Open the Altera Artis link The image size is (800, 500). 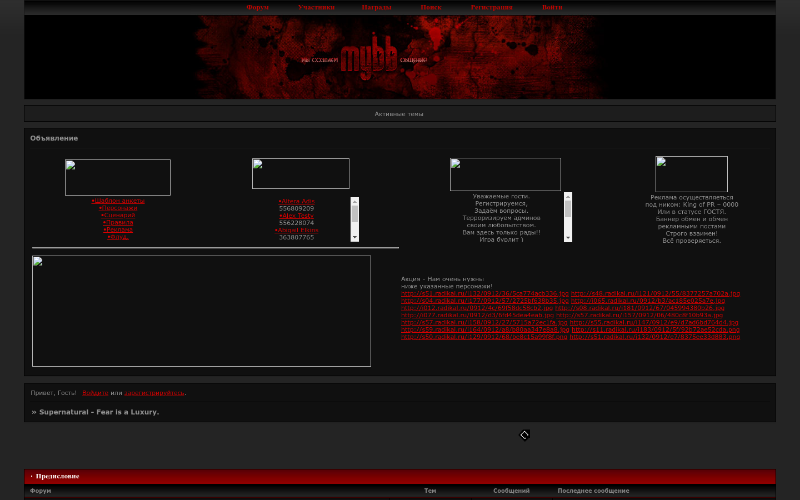(x=296, y=201)
